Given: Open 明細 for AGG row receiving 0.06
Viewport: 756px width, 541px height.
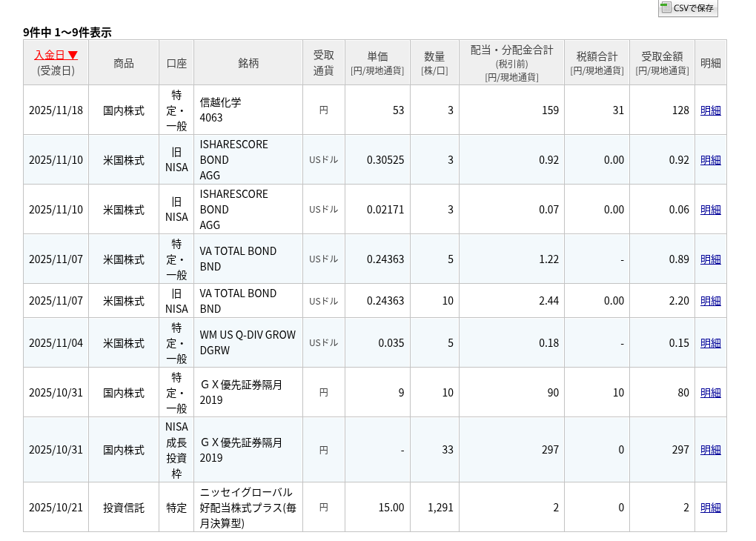Looking at the screenshot, I should click(710, 209).
